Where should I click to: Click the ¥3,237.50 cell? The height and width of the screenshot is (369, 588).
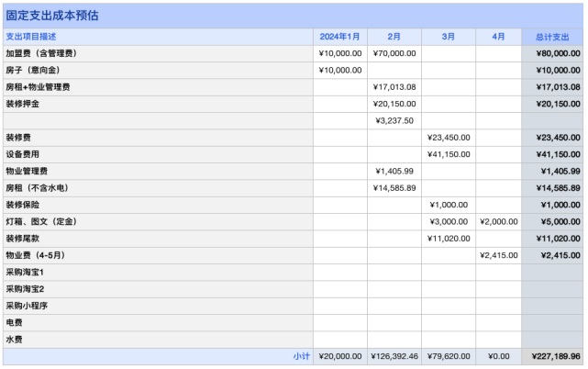point(394,120)
